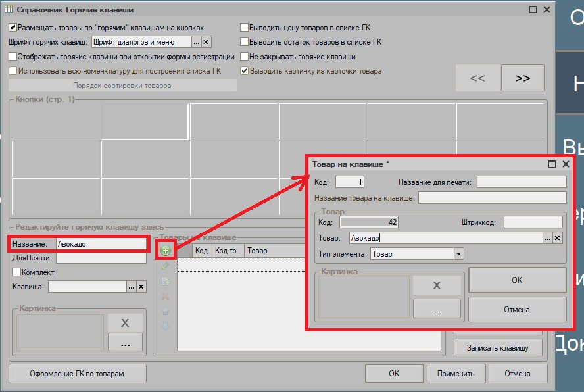Image resolution: width=584 pixels, height=392 pixels.
Task: Click the product code field showing 42
Action: pyautogui.click(x=369, y=222)
